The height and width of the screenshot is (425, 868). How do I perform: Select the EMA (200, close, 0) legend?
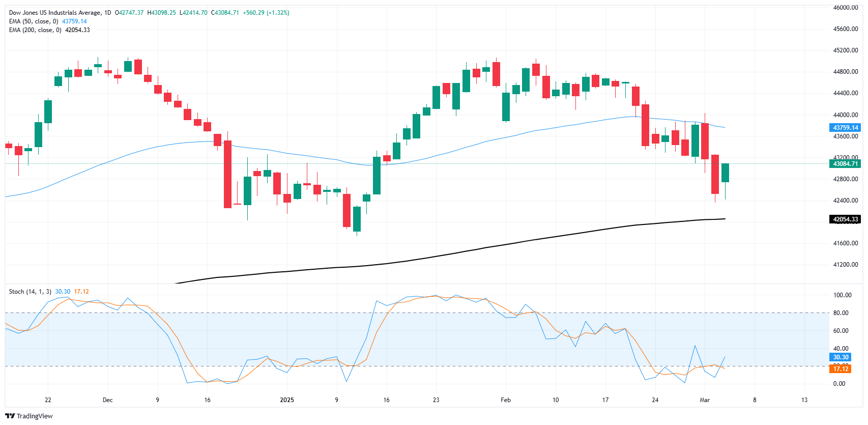pos(35,30)
